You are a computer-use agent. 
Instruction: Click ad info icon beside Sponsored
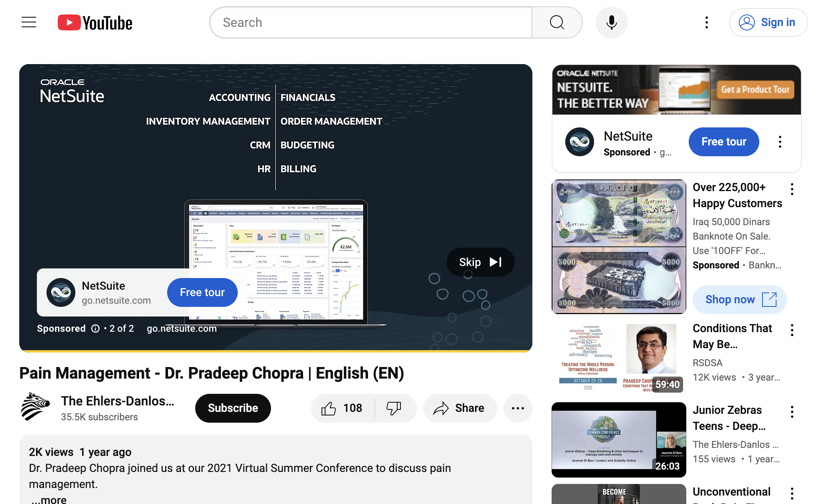point(95,329)
